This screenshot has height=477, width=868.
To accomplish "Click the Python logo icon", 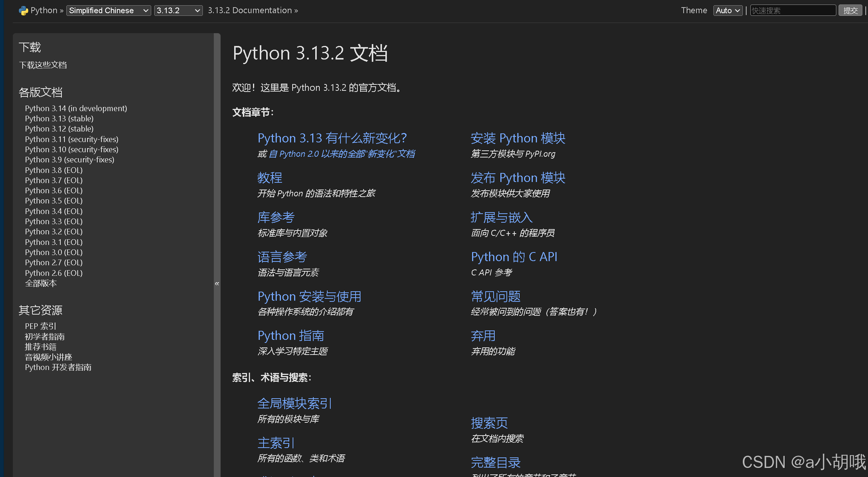I will coord(23,11).
